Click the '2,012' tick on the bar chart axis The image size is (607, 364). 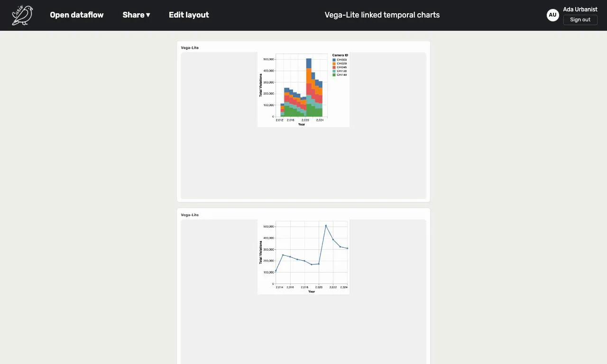[280, 120]
